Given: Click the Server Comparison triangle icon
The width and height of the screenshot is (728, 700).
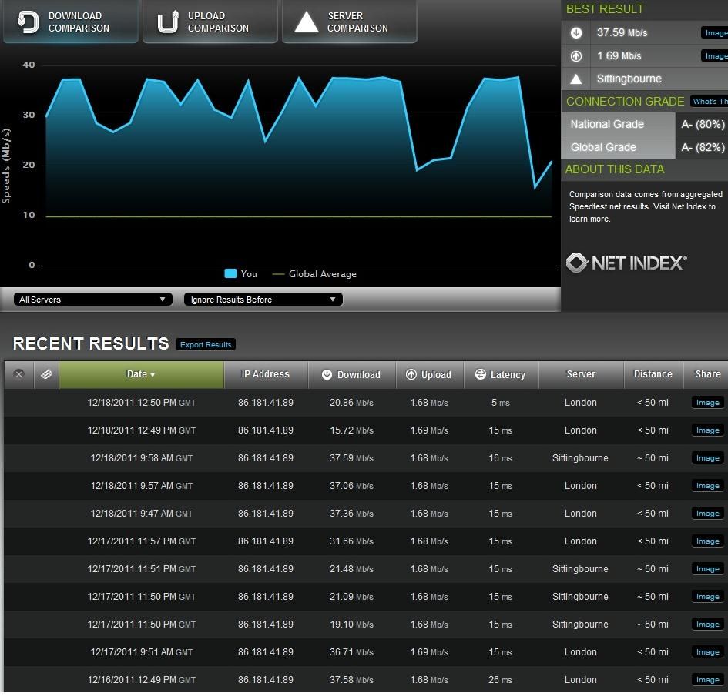Looking at the screenshot, I should coord(306,22).
